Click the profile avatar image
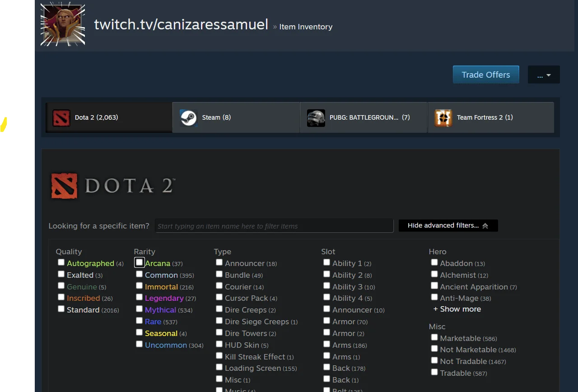The height and width of the screenshot is (392, 578). click(x=63, y=25)
